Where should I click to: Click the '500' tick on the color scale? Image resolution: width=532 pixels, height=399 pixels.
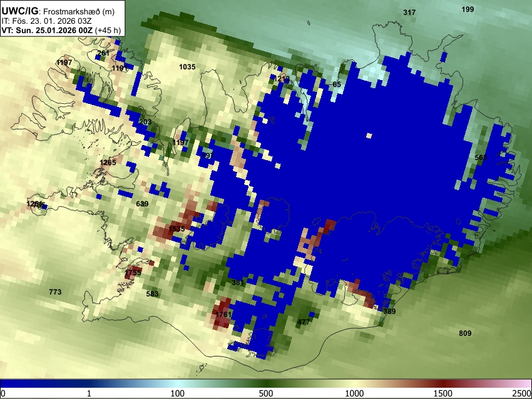pyautogui.click(x=265, y=393)
